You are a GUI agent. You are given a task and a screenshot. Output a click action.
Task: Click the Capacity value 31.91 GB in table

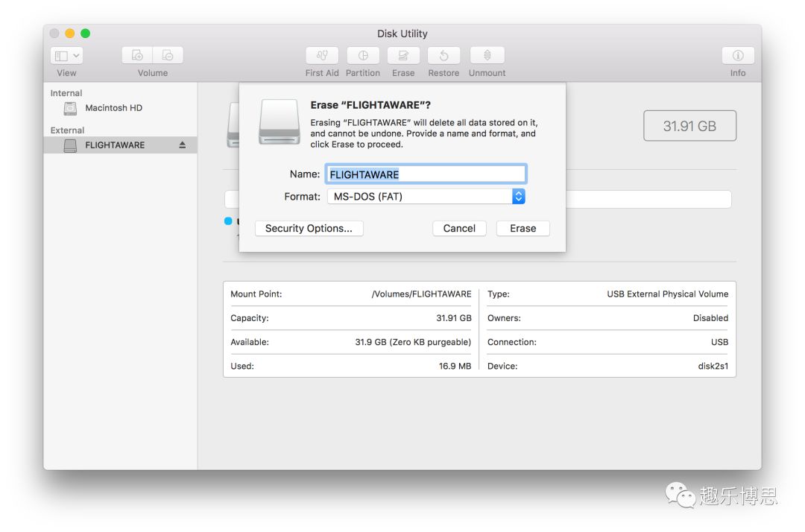[x=454, y=318]
